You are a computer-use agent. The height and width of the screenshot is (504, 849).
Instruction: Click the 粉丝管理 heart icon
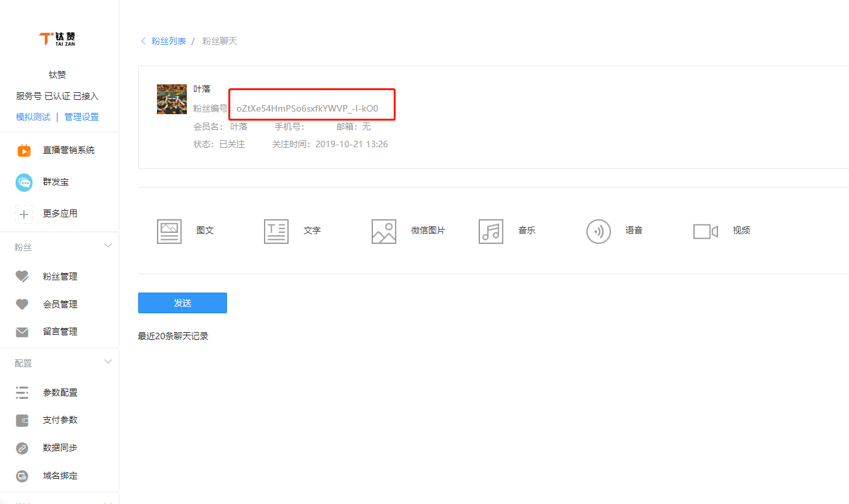(22, 276)
